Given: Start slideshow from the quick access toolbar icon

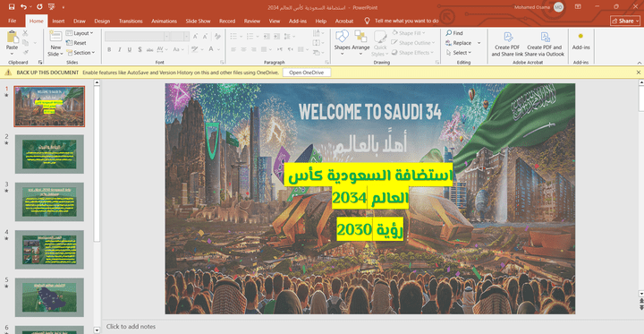Looking at the screenshot, I should point(51,7).
